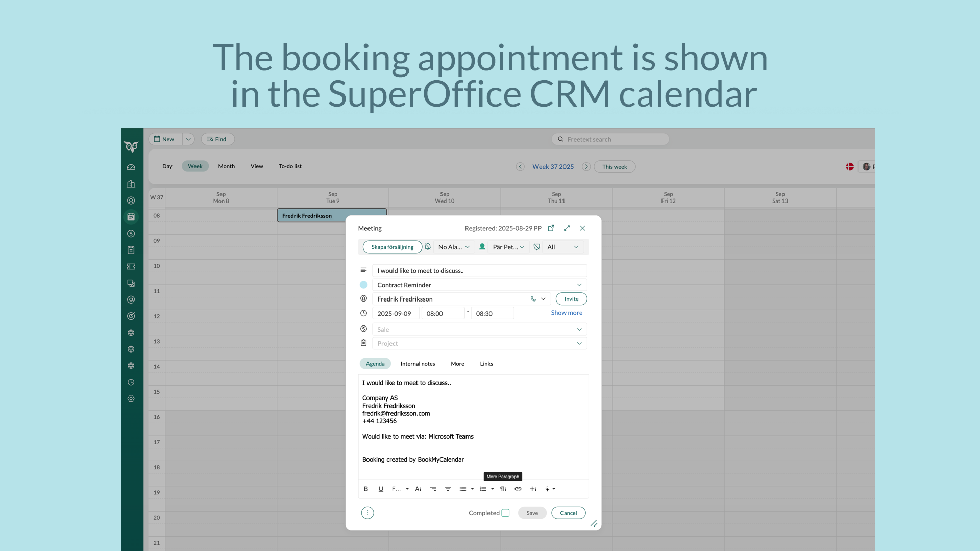Open the Diary calendar icon in the sidebar
Screen dimensions: 980x551
click(x=131, y=217)
